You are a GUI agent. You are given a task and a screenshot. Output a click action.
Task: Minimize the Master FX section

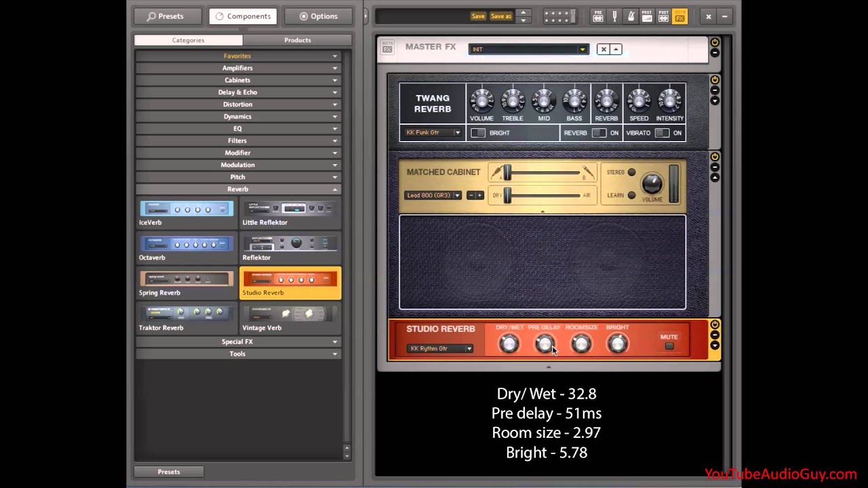[715, 53]
